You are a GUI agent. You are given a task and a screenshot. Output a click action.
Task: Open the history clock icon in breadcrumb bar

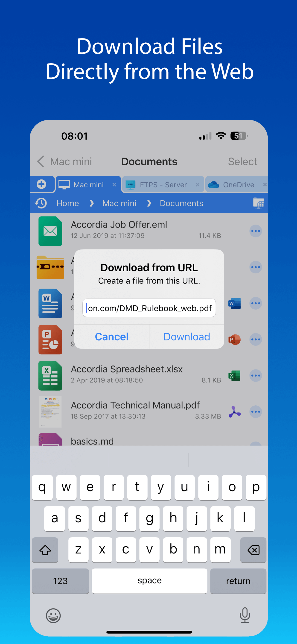pos(41,203)
